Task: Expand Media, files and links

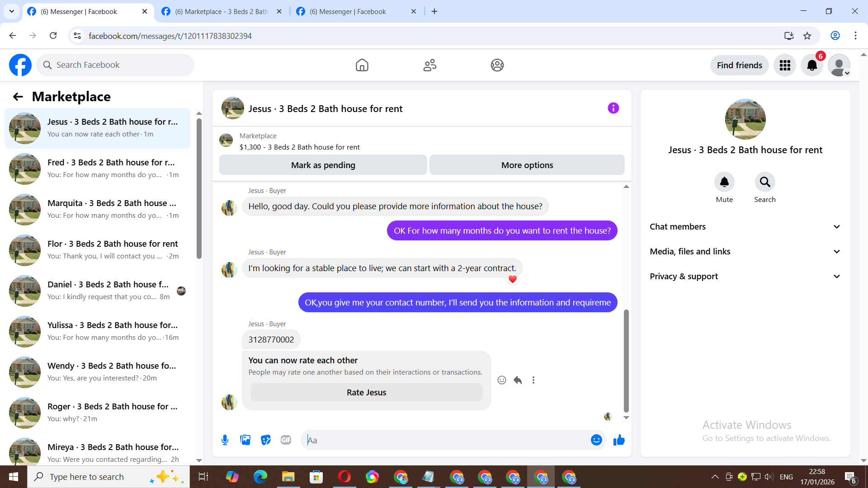Action: point(745,252)
